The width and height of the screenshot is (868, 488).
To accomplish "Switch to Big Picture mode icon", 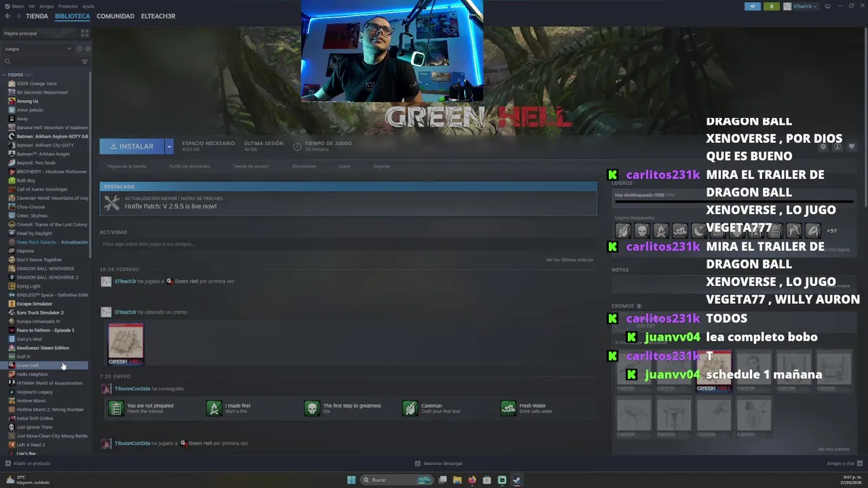I will [827, 6].
